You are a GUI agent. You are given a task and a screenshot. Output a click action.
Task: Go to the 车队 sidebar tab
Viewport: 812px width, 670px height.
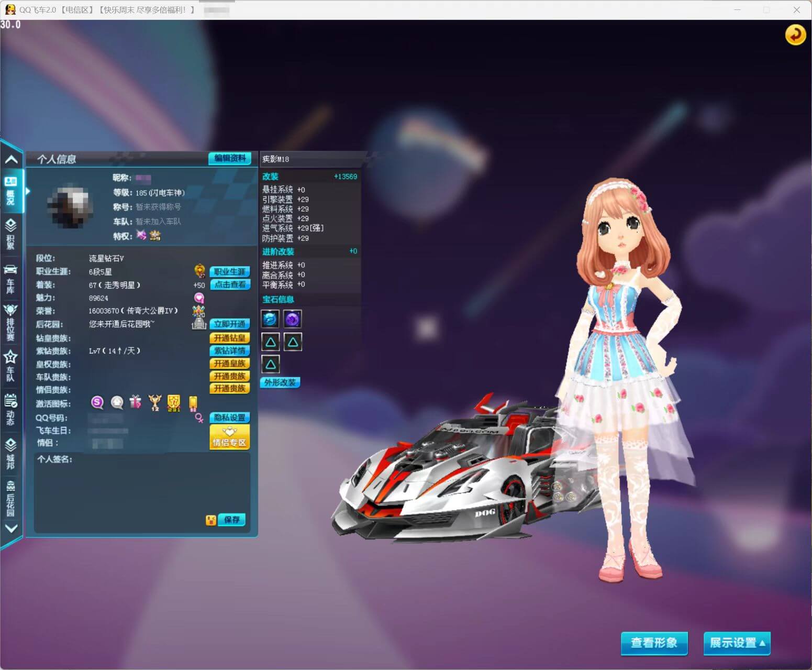click(11, 366)
